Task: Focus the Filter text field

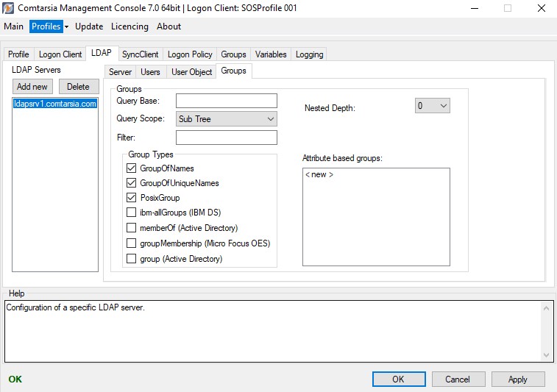Action: [226, 138]
